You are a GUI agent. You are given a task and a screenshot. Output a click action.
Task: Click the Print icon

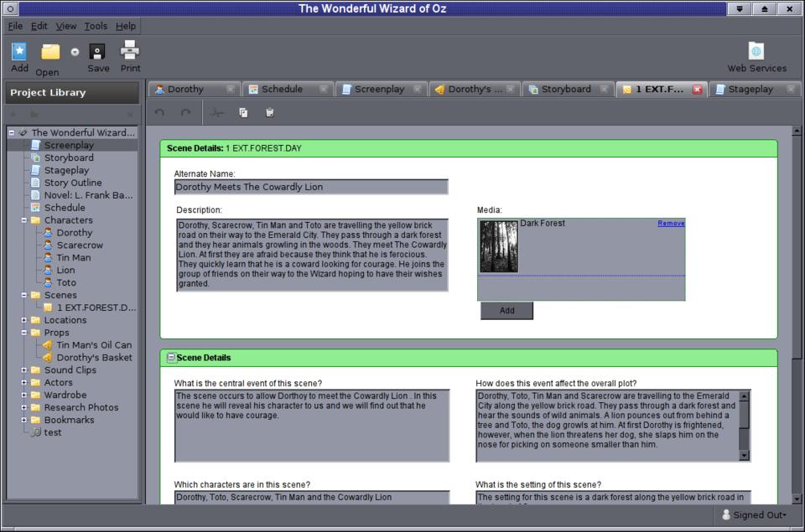coord(130,50)
